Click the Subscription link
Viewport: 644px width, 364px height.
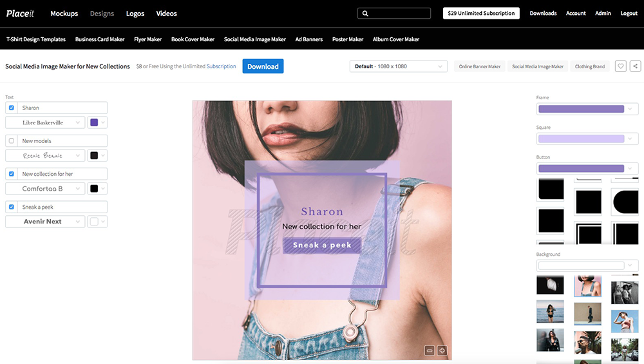pos(221,66)
